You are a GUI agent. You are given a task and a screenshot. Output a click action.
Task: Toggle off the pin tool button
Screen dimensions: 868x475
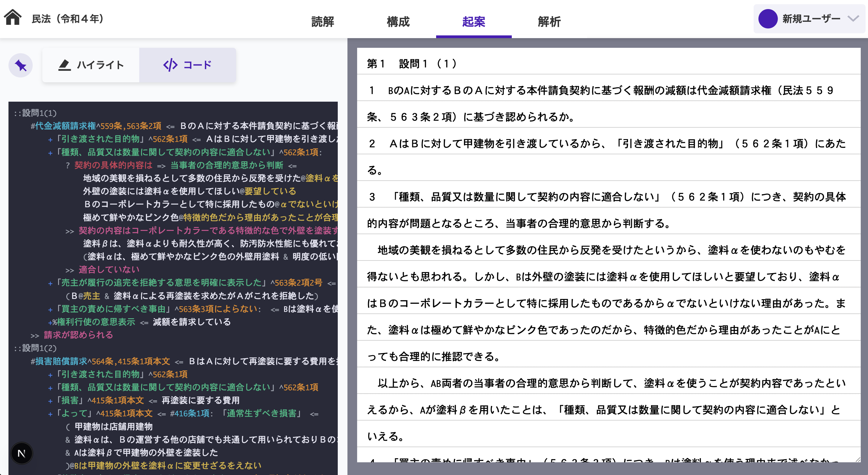coord(20,65)
